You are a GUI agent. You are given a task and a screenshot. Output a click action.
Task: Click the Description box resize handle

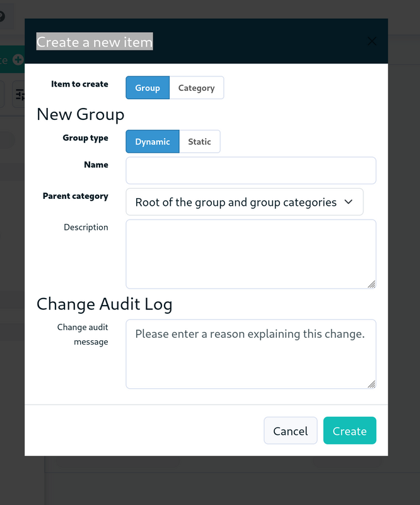coord(371,284)
